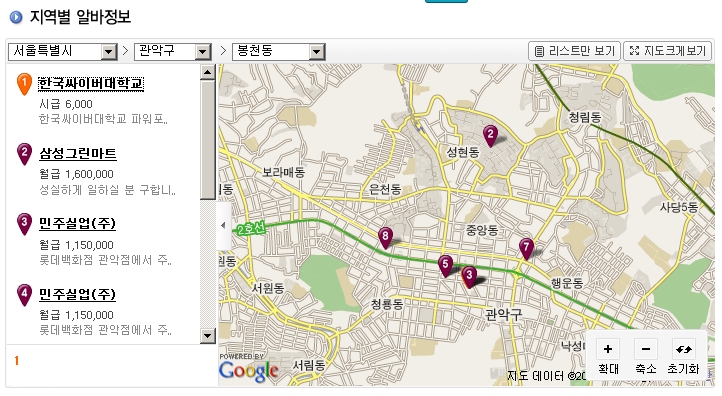The width and height of the screenshot is (722, 396).
Task: Select map pin 8 on the map
Action: click(385, 238)
